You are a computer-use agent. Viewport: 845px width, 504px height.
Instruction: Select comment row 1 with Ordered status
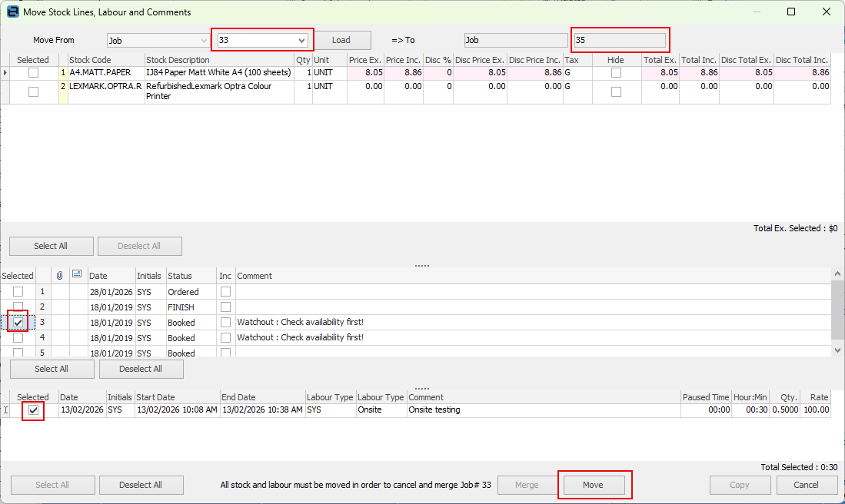(x=18, y=291)
